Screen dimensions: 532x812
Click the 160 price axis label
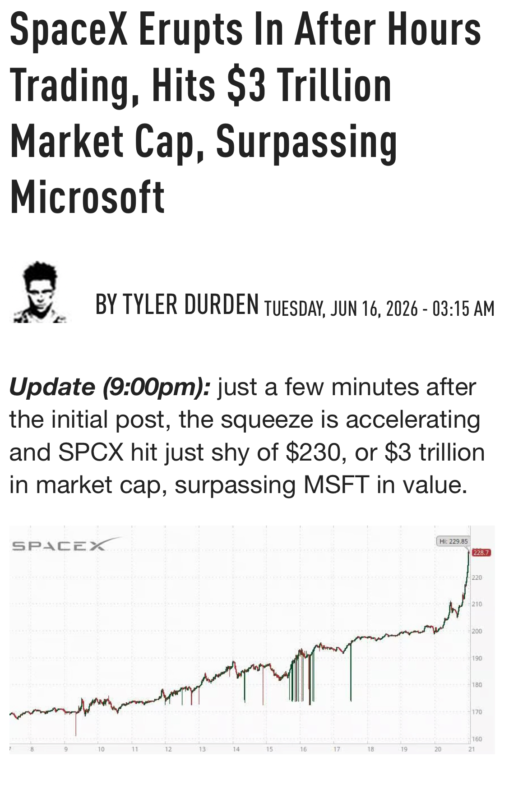[477, 739]
